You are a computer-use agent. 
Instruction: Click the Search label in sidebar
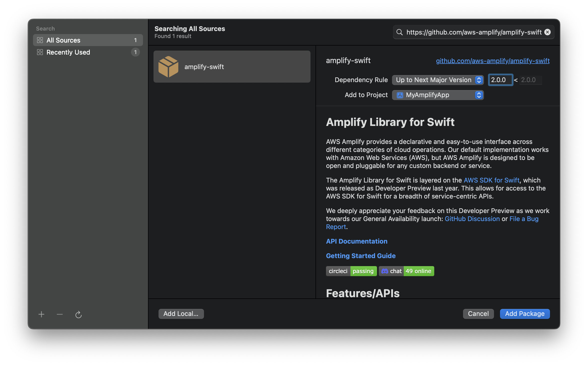coord(45,29)
